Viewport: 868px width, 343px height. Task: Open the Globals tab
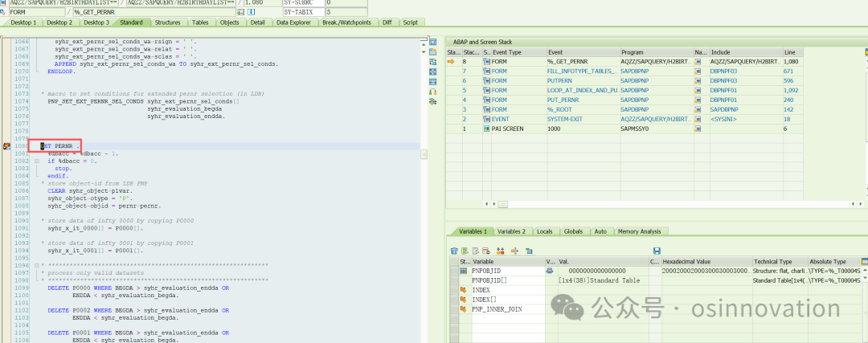tap(573, 231)
